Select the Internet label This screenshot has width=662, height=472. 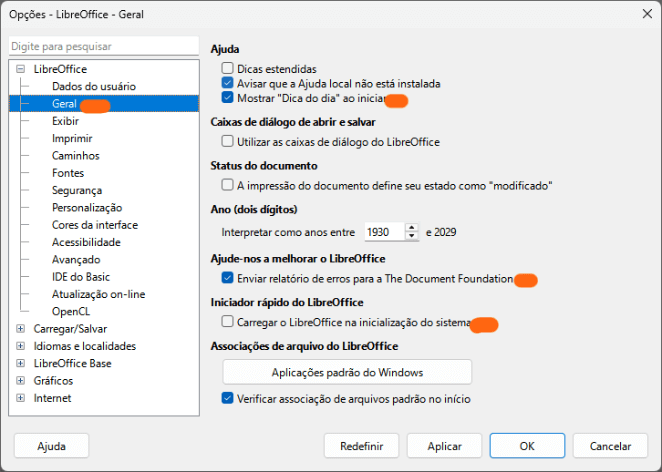(52, 398)
